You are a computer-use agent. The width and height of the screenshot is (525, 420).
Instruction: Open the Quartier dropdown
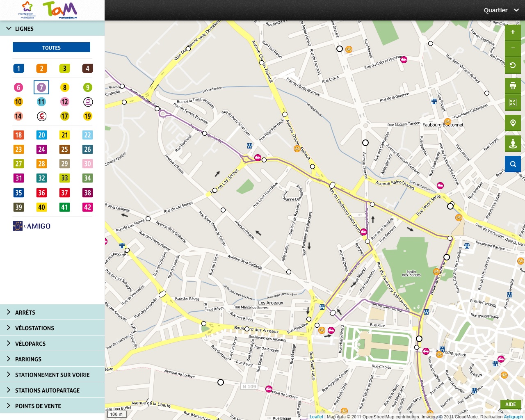click(501, 10)
